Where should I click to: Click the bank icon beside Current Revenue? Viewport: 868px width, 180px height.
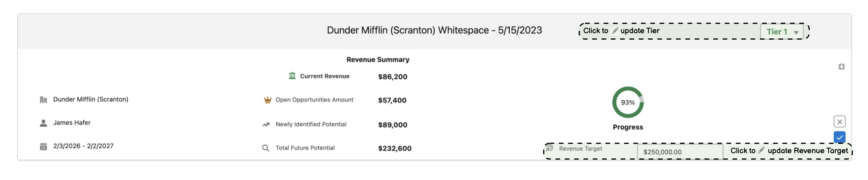click(x=292, y=76)
